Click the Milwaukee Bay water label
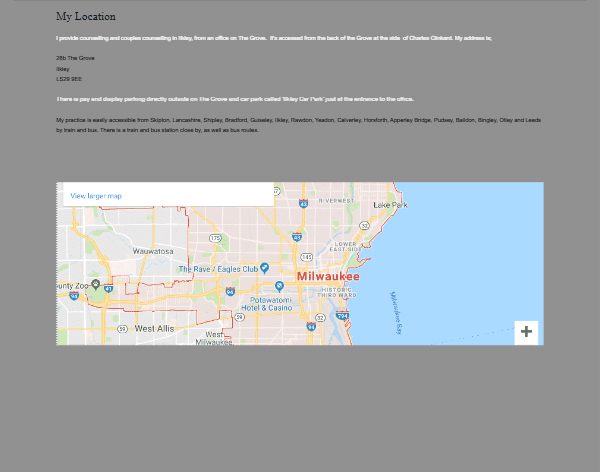600x472 pixels. coord(396,312)
